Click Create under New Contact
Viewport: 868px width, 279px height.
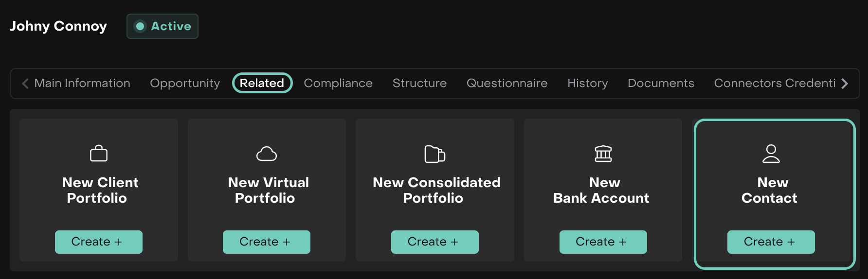click(771, 242)
